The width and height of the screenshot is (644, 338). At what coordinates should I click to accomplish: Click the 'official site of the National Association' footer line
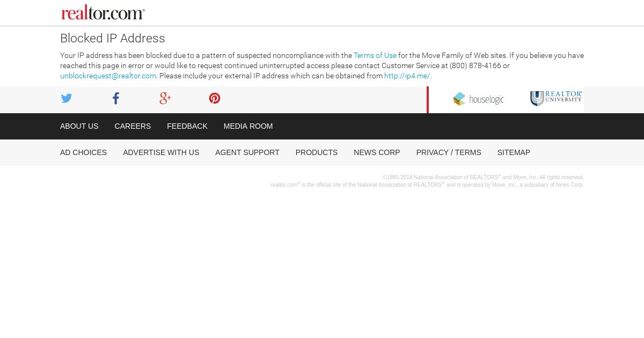427,185
